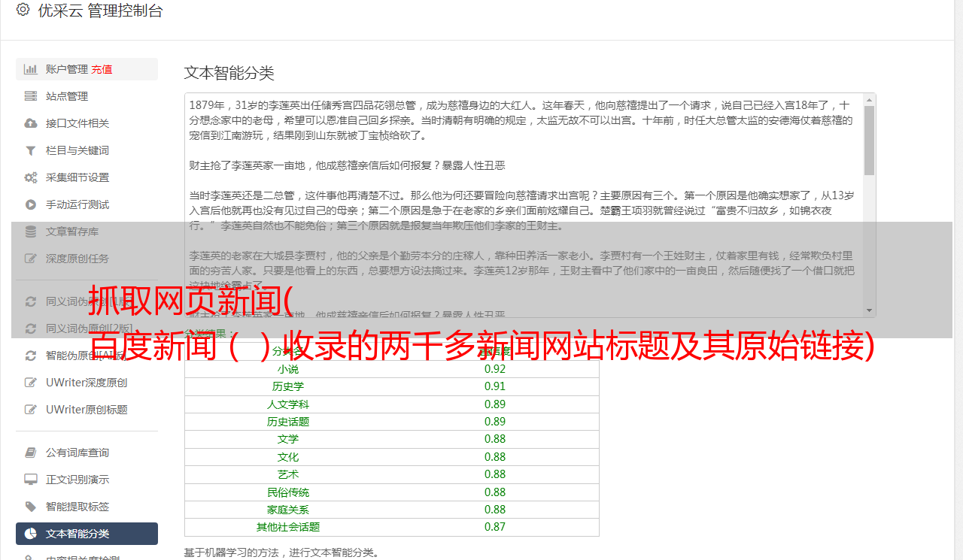Click the pie chart icon for 文本智能分类
Screen dimensions: 963x560
pyautogui.click(x=31, y=534)
